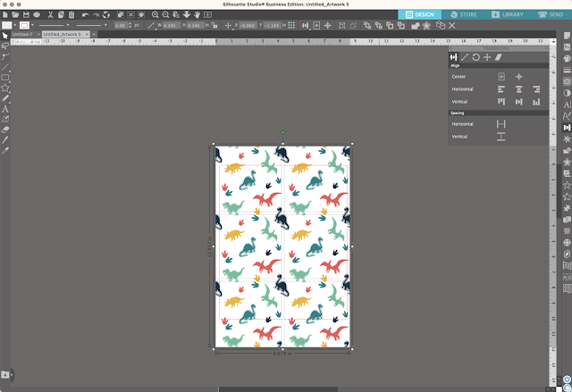Click the X position input field
The width and height of the screenshot is (572, 392).
[248, 26]
